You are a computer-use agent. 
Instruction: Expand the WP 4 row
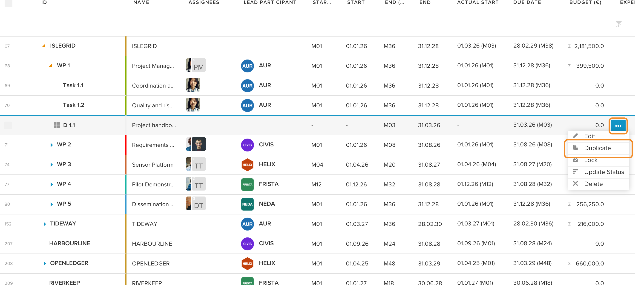[52, 184]
